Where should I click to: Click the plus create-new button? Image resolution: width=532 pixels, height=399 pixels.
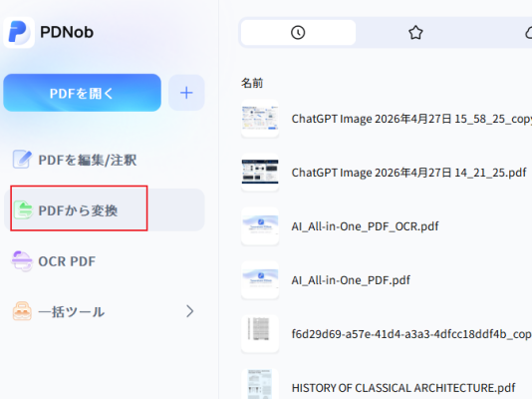[x=186, y=93]
